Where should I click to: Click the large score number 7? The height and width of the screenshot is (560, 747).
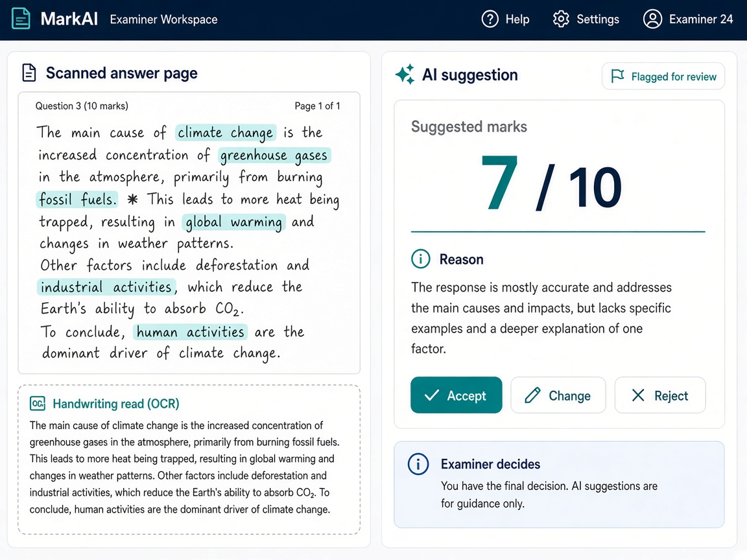click(499, 183)
